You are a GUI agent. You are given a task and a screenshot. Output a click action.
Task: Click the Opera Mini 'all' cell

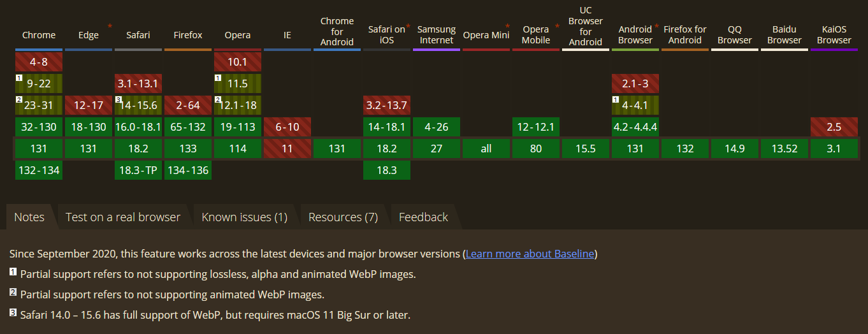486,149
